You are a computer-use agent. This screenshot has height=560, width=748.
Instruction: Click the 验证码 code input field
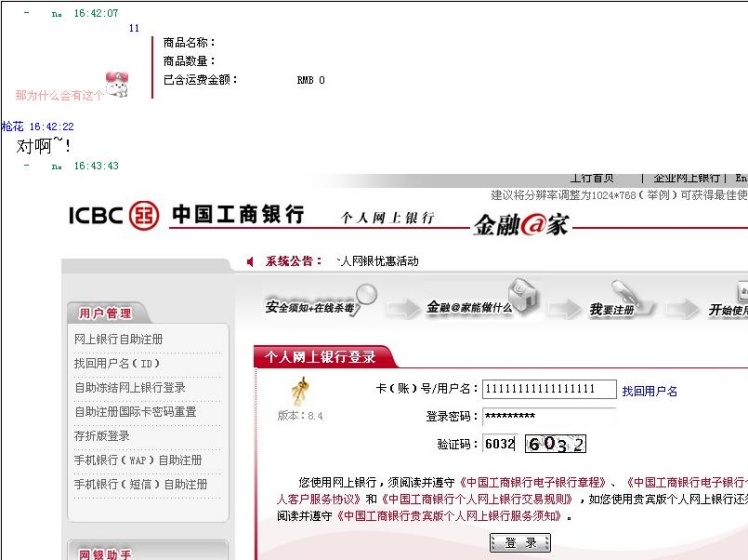[500, 444]
